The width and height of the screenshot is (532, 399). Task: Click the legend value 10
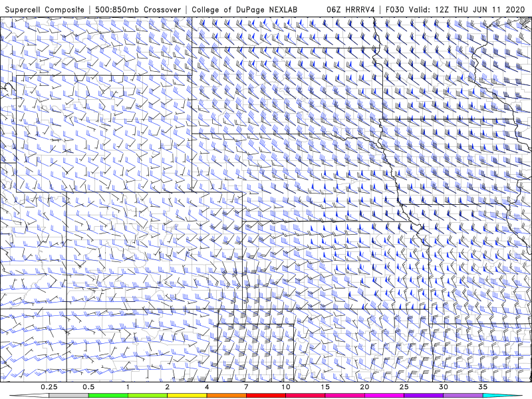(286, 387)
